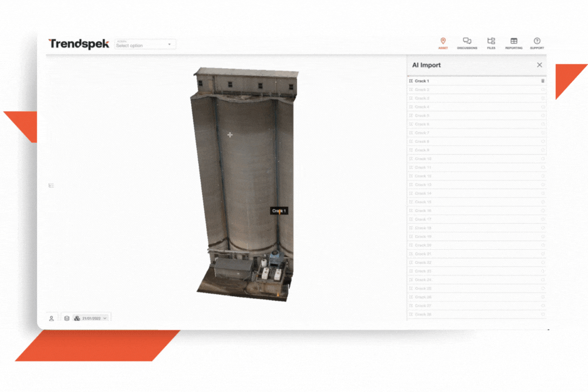Select the Crack 1 row text
Image resolution: width=588 pixels, height=392 pixels.
(422, 81)
